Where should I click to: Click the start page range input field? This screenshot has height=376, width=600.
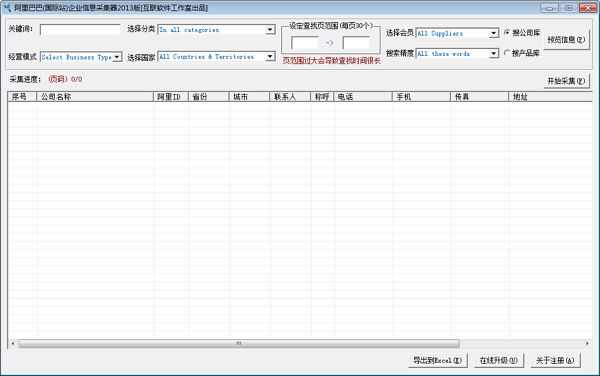point(305,42)
